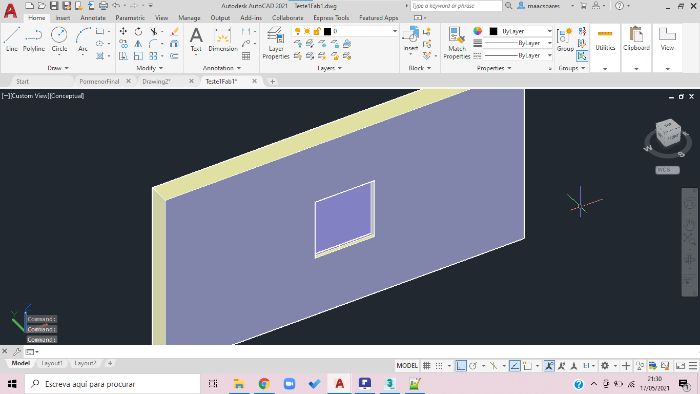Viewport: 700px width, 394px height.
Task: Open Layer Properties manager
Action: (x=275, y=43)
